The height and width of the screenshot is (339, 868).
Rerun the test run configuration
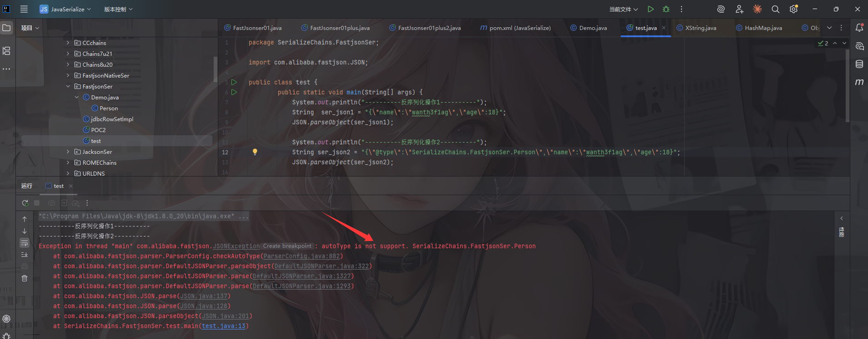point(25,203)
